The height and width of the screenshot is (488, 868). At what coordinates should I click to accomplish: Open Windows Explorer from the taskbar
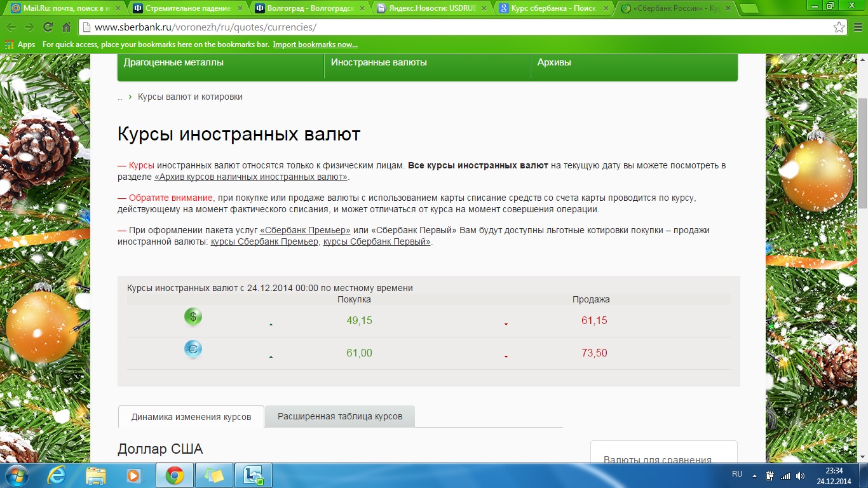pos(96,475)
